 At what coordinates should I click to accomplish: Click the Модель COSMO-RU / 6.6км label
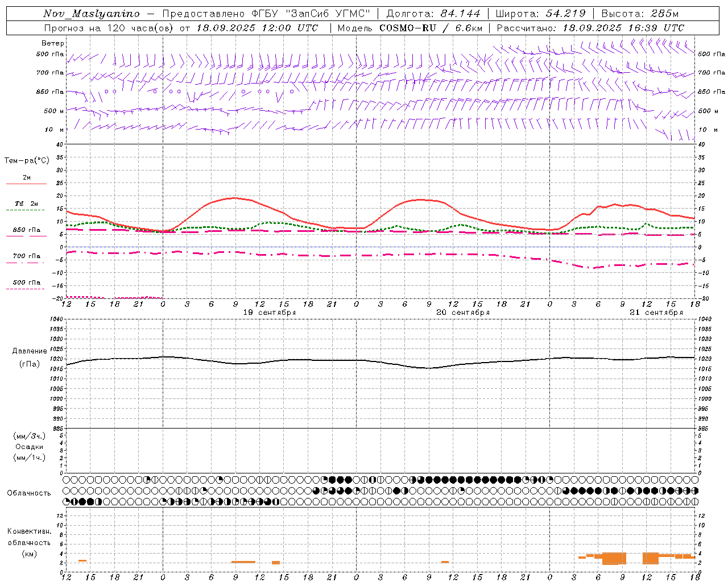[x=410, y=28]
